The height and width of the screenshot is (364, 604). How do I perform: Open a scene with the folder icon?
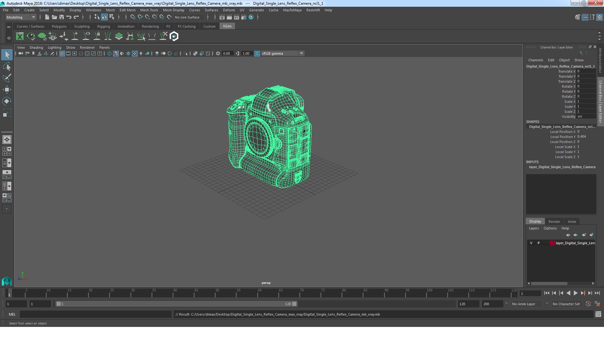click(54, 17)
